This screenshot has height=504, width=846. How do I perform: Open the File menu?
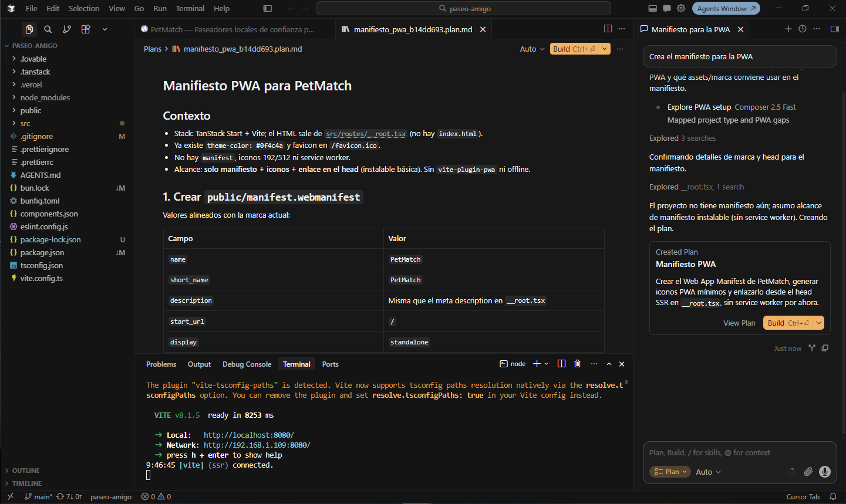point(32,8)
